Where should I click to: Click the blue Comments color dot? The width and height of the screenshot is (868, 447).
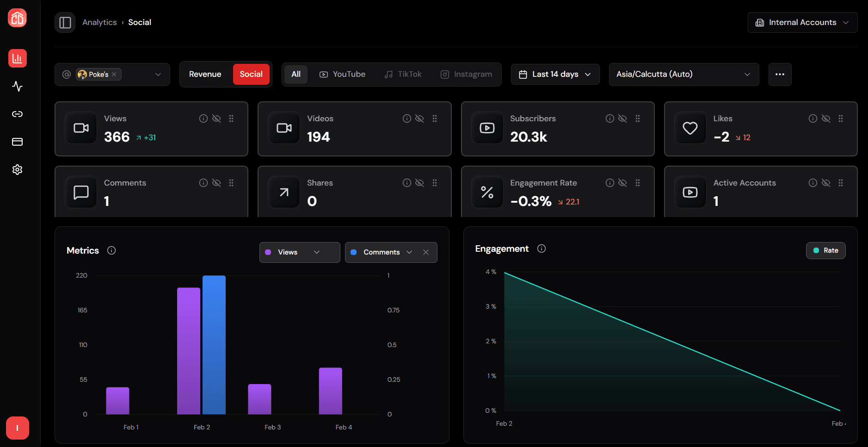pos(354,252)
